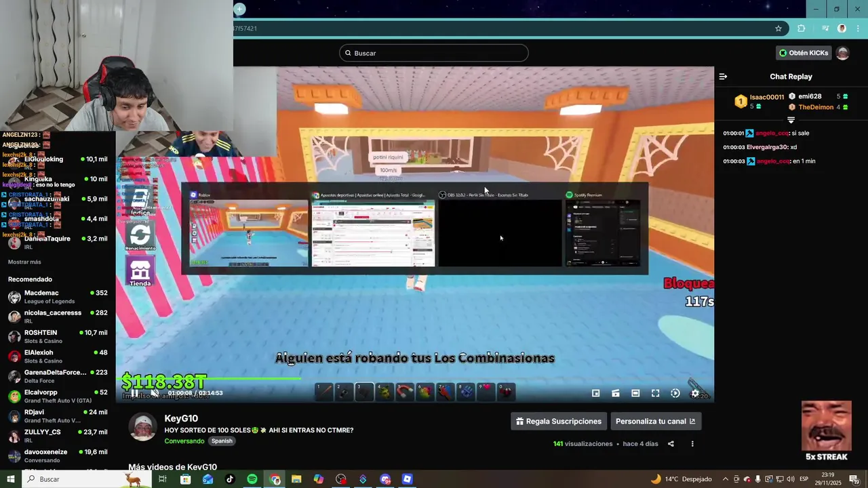Select the OBS window thumbnail
Image resolution: width=868 pixels, height=488 pixels.
(x=500, y=229)
